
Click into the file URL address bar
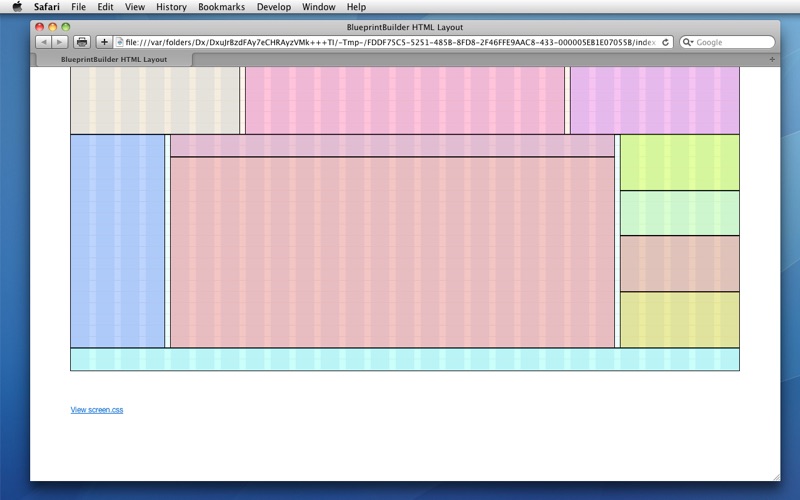click(390, 42)
